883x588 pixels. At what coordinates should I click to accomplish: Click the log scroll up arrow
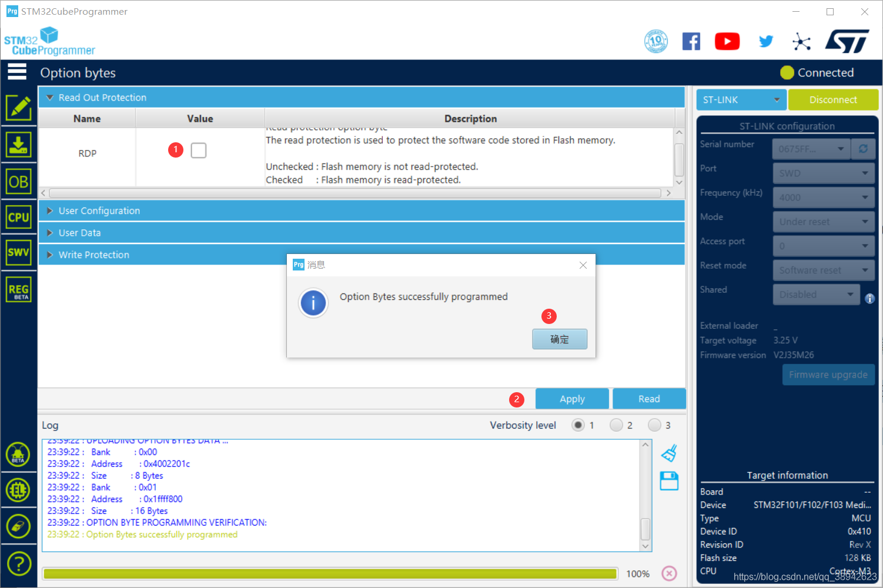645,445
